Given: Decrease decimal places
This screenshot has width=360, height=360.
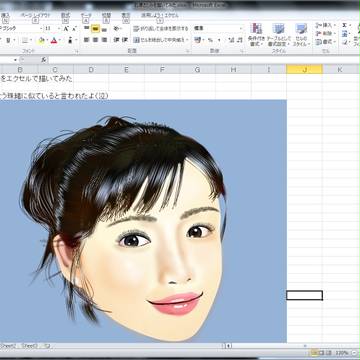Looking at the screenshot, I should [240, 40].
